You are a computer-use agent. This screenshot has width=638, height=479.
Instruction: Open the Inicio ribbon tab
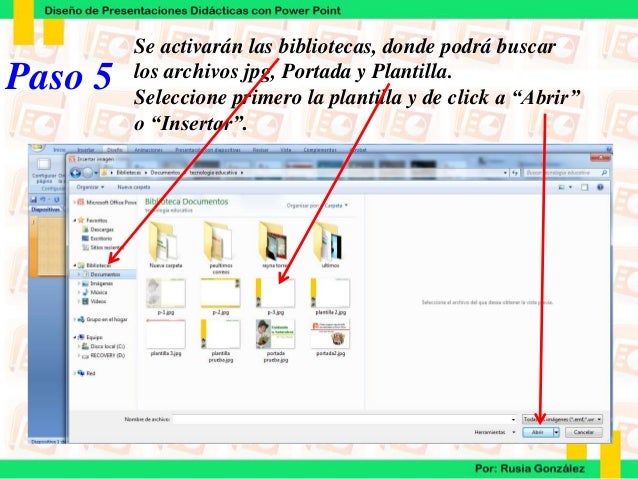tap(59, 150)
